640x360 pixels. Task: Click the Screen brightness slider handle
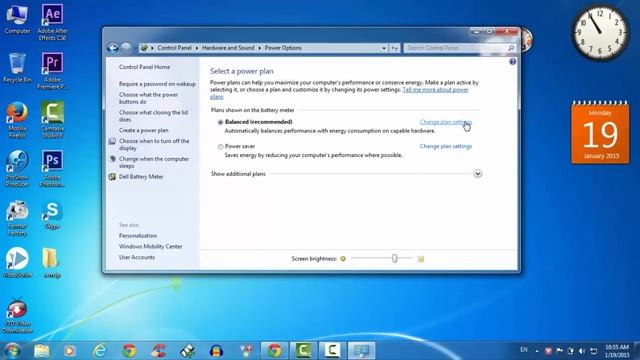pos(395,258)
